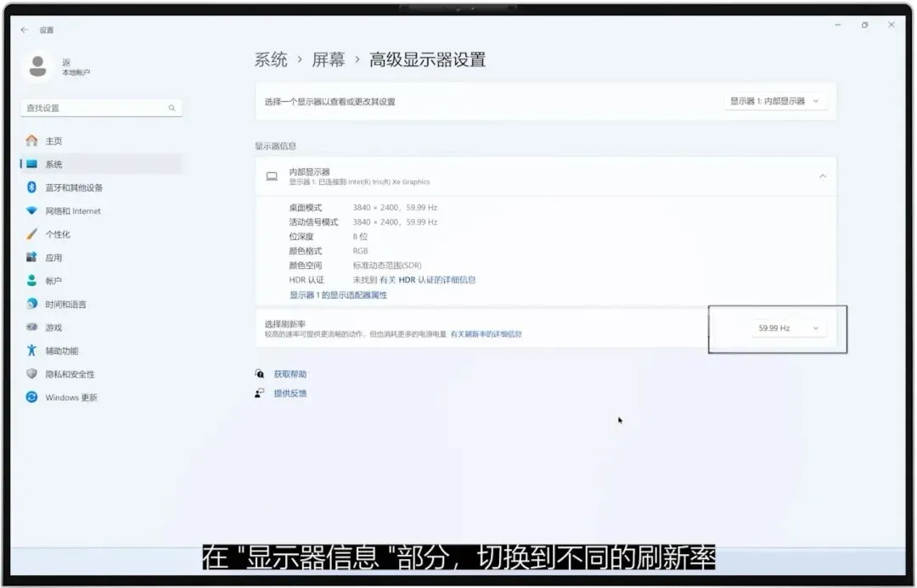The height and width of the screenshot is (588, 917).
Task: Select the 游戏 settings section
Action: click(x=44, y=327)
